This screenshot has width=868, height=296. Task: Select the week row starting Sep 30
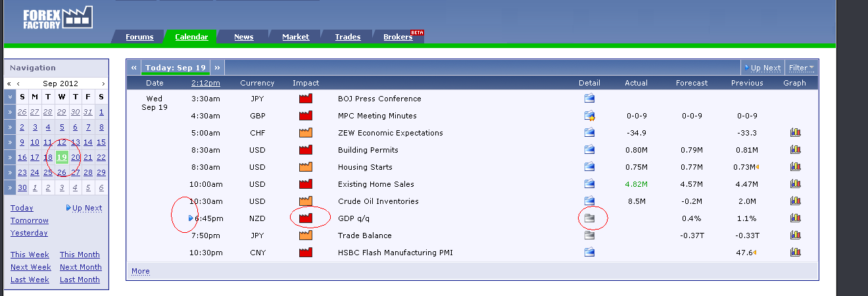click(9, 187)
